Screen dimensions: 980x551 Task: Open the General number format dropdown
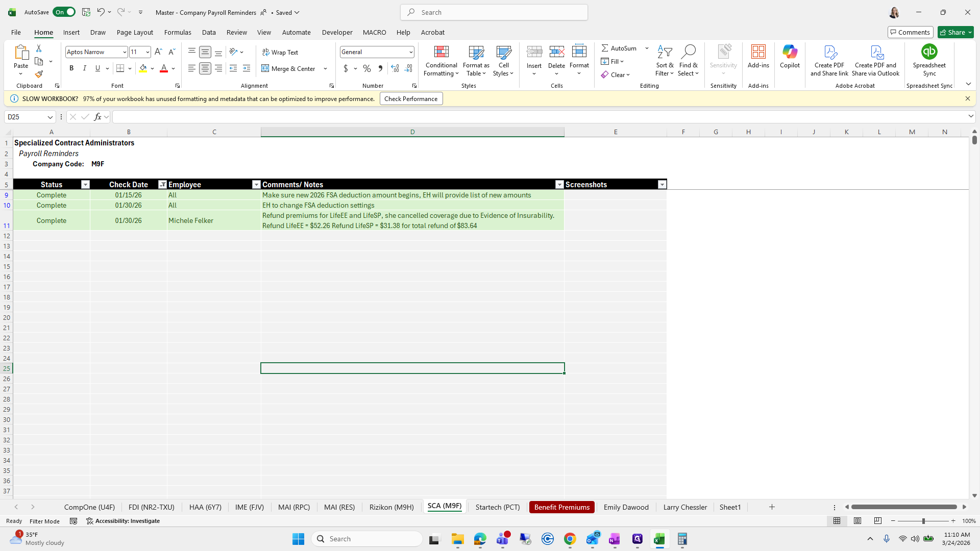(x=410, y=52)
